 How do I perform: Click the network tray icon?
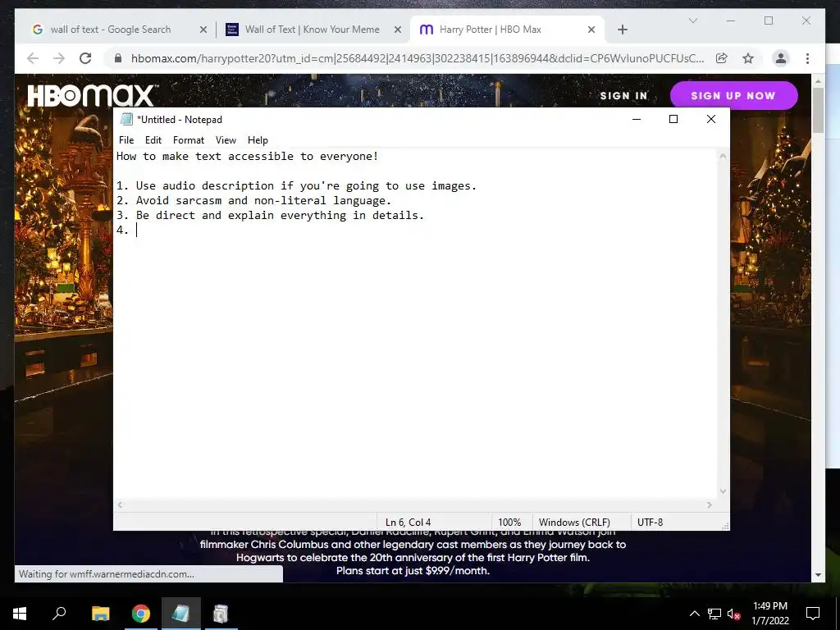[x=714, y=614]
